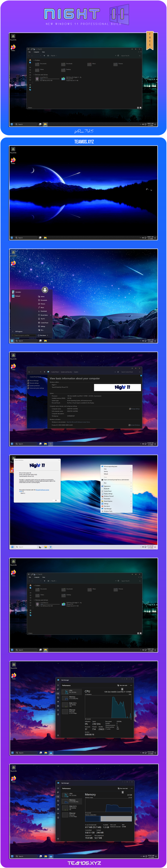Open Recycle Bin on the crescent moon desktop
The image size is (167, 868).
click(x=13, y=150)
